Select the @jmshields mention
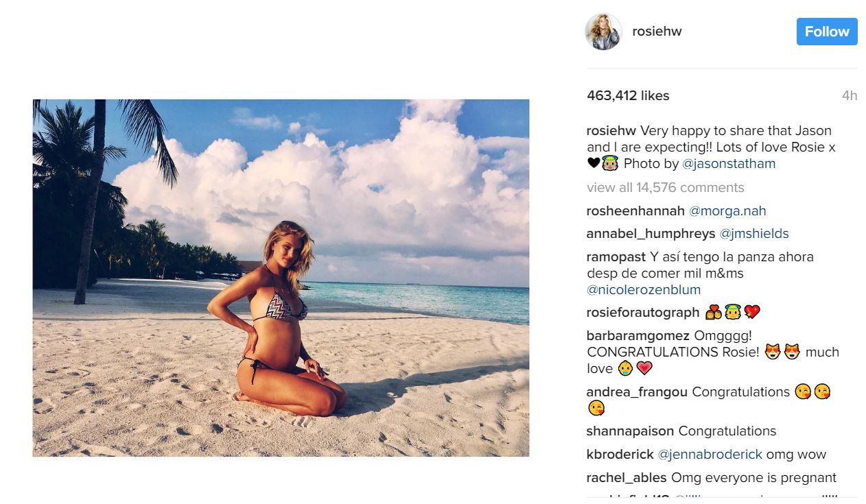Image resolution: width=866 pixels, height=504 pixels. 754,234
